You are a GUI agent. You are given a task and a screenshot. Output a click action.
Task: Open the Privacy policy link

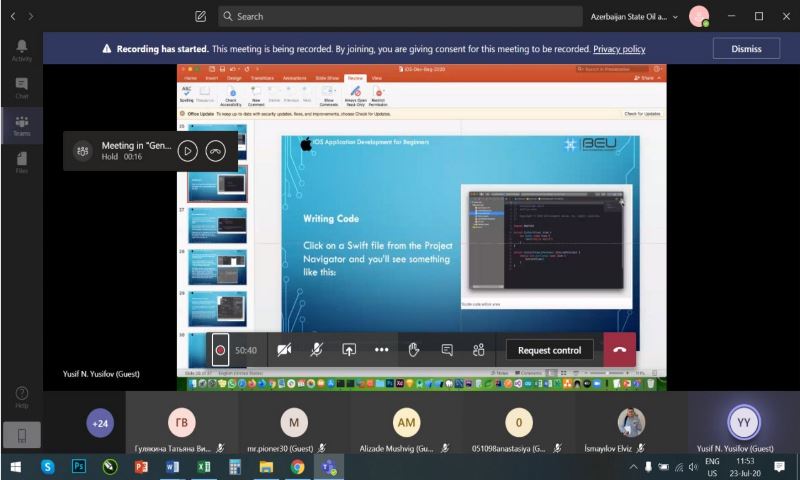619,49
